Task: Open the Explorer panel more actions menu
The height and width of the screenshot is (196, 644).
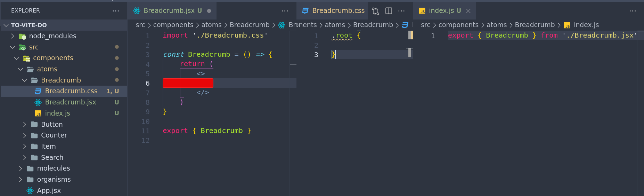Action: [x=116, y=11]
